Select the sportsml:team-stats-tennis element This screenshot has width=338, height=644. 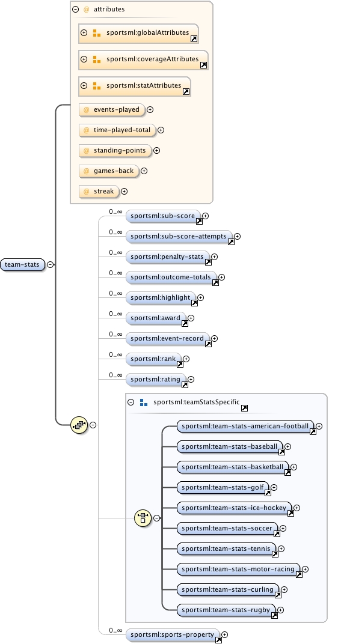pyautogui.click(x=226, y=548)
